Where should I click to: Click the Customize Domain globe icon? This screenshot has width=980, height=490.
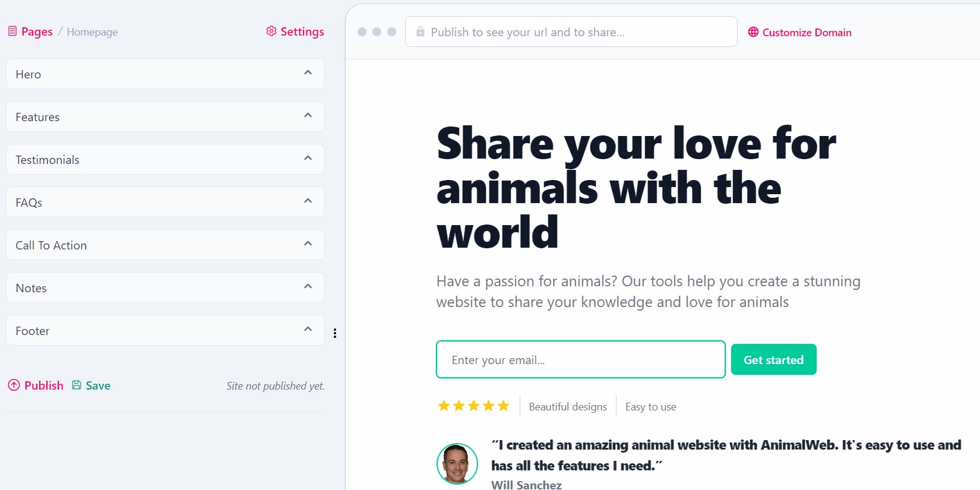coord(753,32)
